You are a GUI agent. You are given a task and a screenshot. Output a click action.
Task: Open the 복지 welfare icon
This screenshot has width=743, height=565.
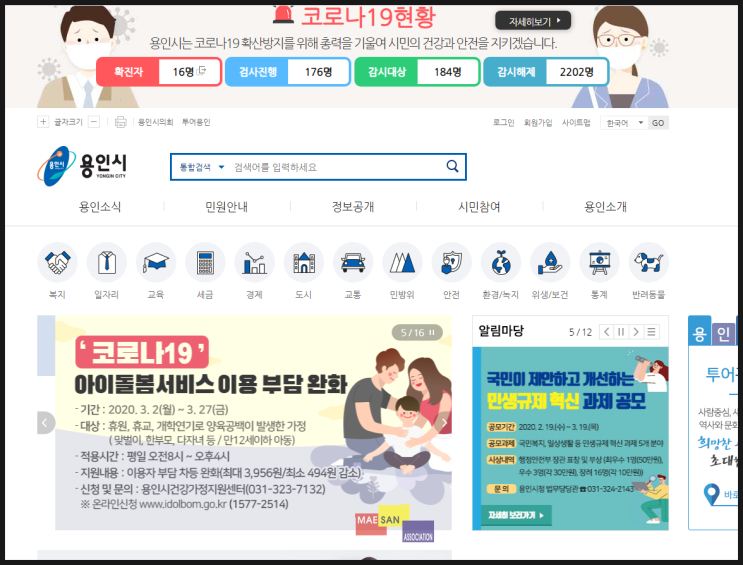click(x=57, y=262)
